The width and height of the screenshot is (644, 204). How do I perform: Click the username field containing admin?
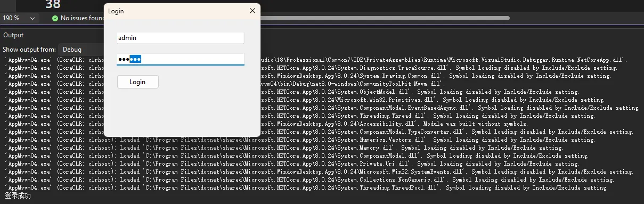(x=180, y=38)
